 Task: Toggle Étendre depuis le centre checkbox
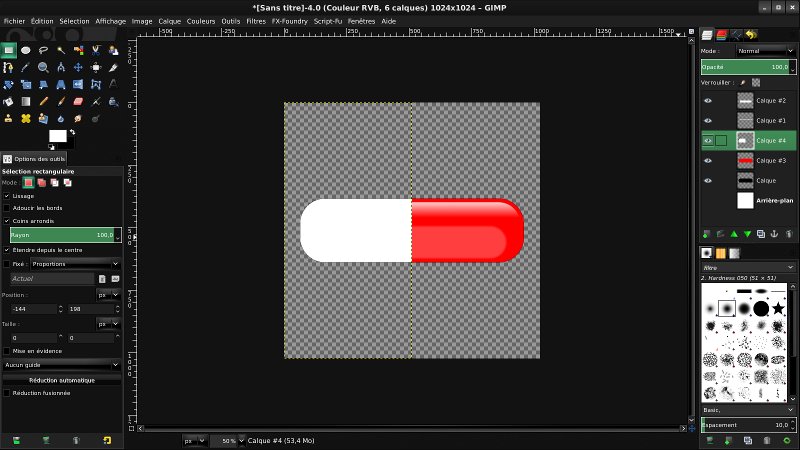[7, 250]
